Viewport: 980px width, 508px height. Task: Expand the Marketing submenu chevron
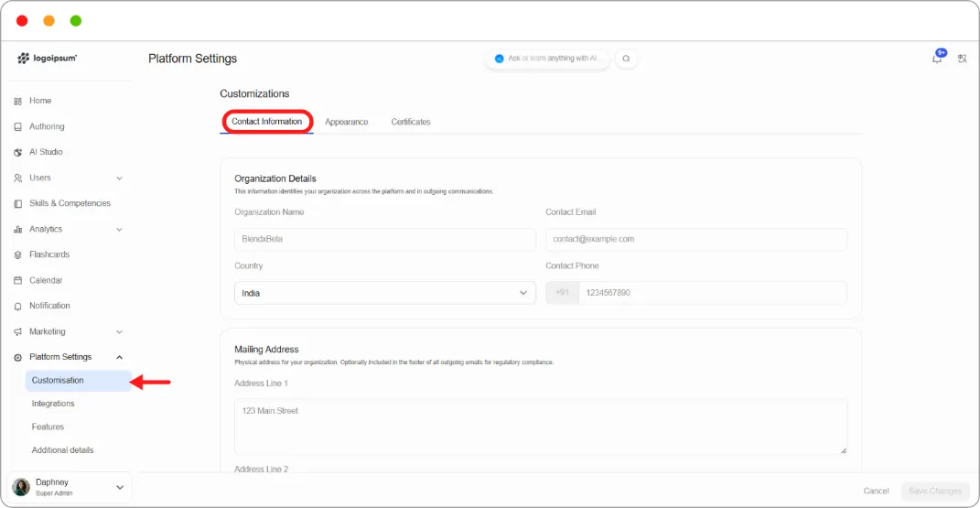[x=119, y=331]
